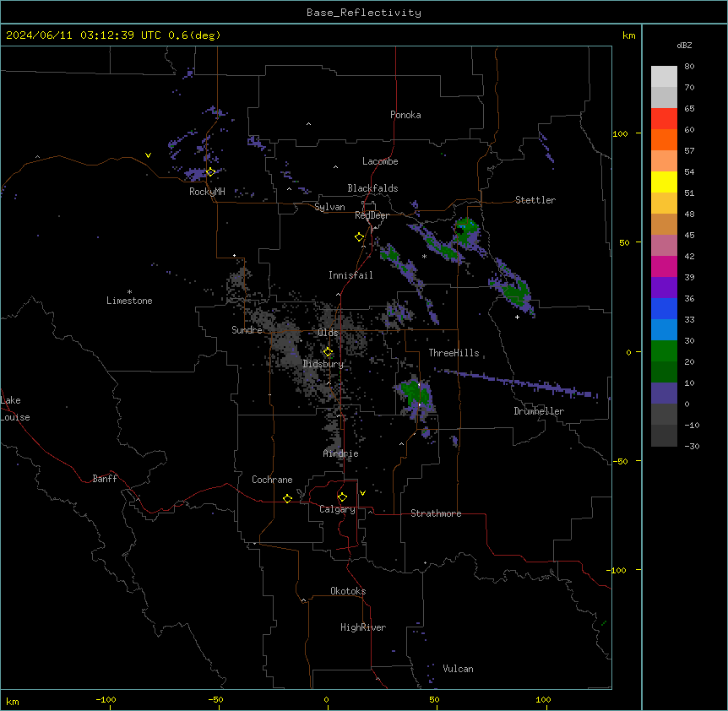Click the Didsbury label

click(323, 364)
